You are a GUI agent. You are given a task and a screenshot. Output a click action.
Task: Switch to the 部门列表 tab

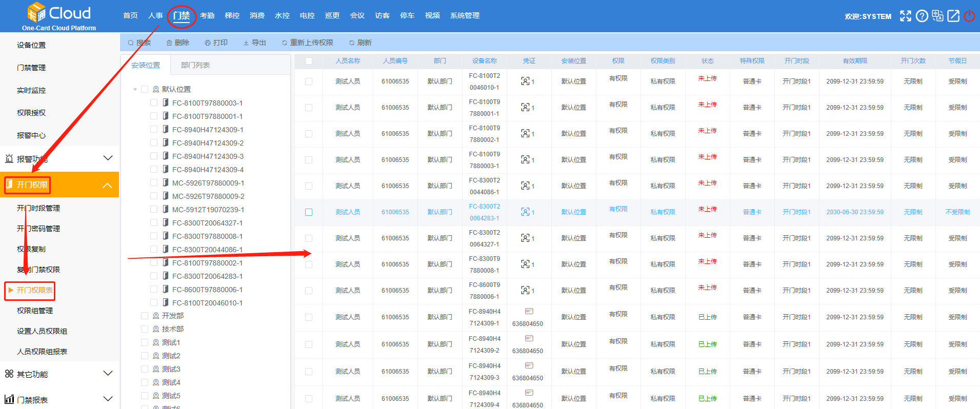click(195, 65)
